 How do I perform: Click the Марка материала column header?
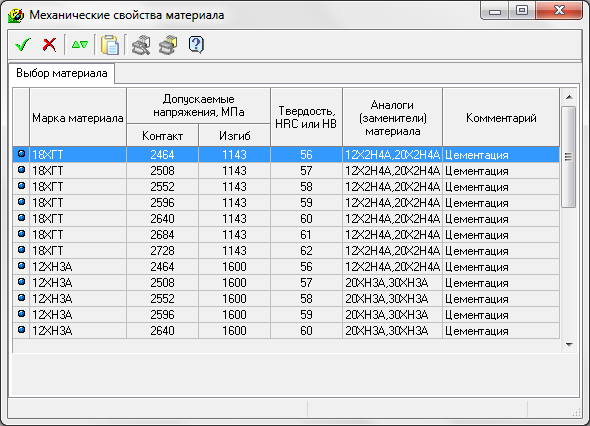pos(78,117)
